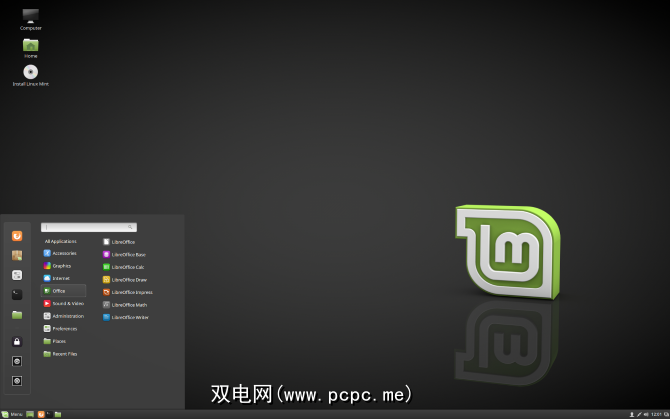Launch LibreOffice Impress
Viewport: 670px width, 419px height.
[128, 292]
